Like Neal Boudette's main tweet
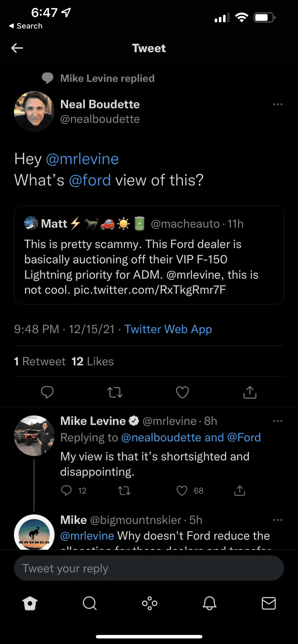The width and height of the screenshot is (298, 644). [182, 392]
